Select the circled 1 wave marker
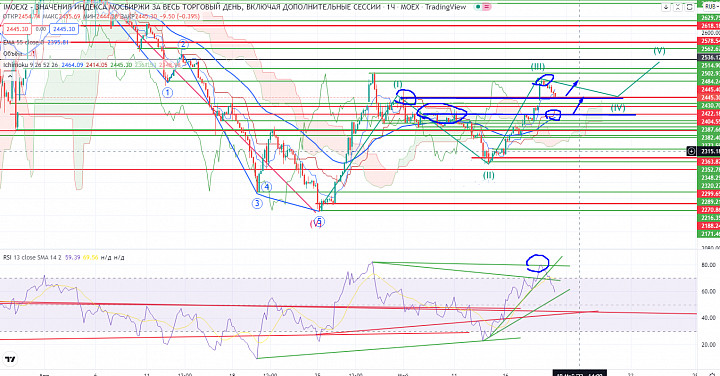 pos(168,92)
